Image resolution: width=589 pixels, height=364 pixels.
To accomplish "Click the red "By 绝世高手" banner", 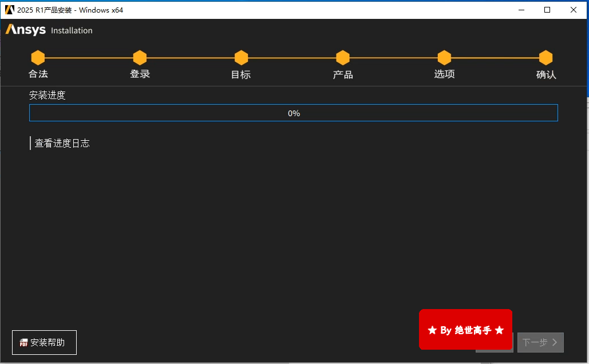I will pyautogui.click(x=465, y=330).
